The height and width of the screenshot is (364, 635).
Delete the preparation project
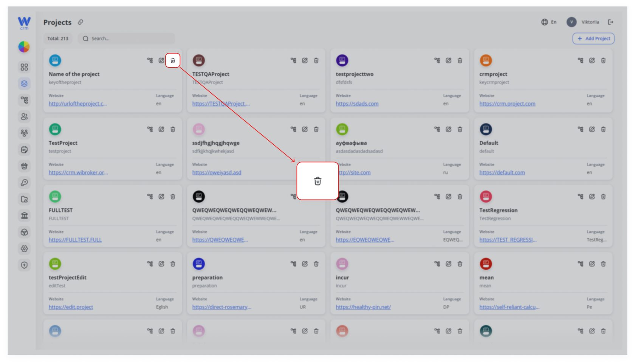point(316,264)
